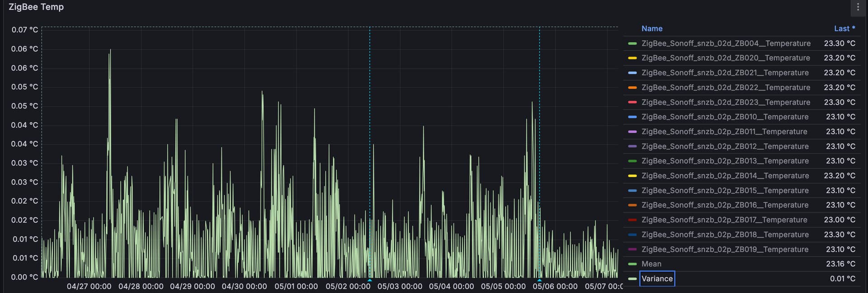Isolate the ZB010 Temperature series label
The height and width of the screenshot is (293, 868).
(x=725, y=117)
